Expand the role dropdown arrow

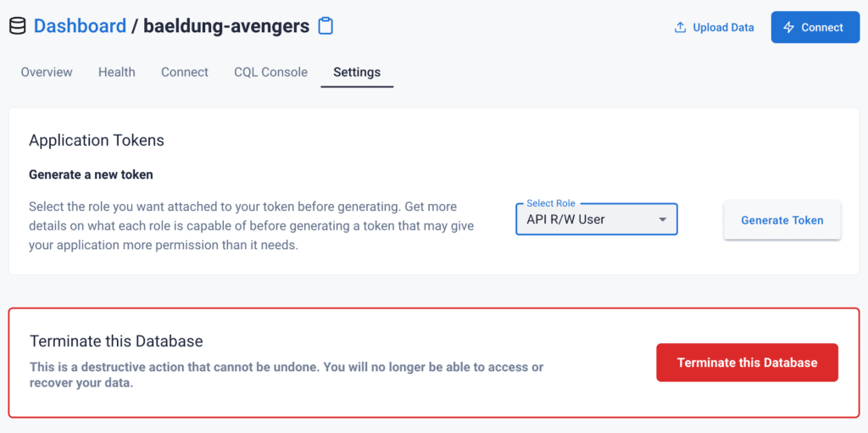point(663,220)
